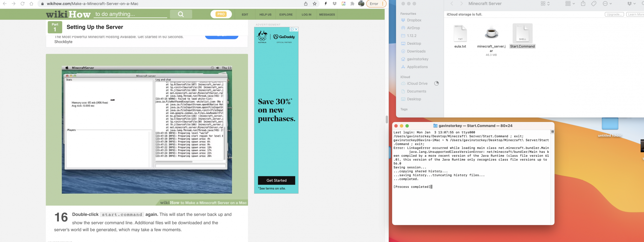Screen dimensions: 644x242
Task: Click the ad info icon
Action: tap(292, 29)
